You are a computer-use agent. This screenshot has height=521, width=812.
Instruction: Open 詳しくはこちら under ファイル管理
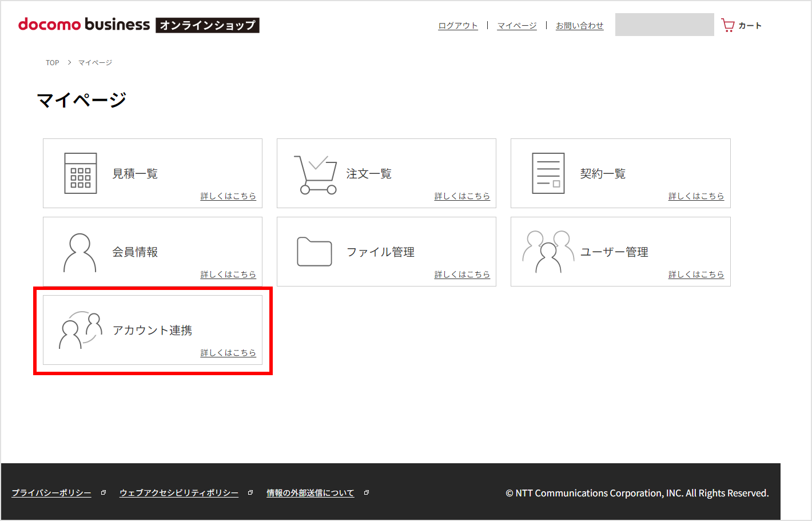point(462,275)
